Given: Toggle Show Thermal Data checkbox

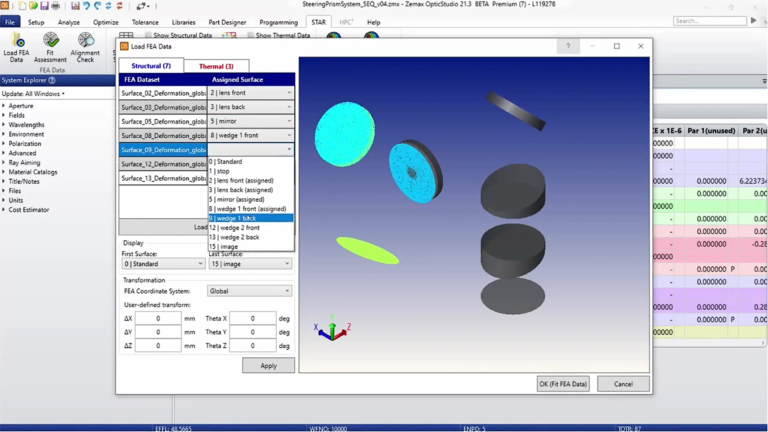Looking at the screenshot, I should tap(250, 35).
